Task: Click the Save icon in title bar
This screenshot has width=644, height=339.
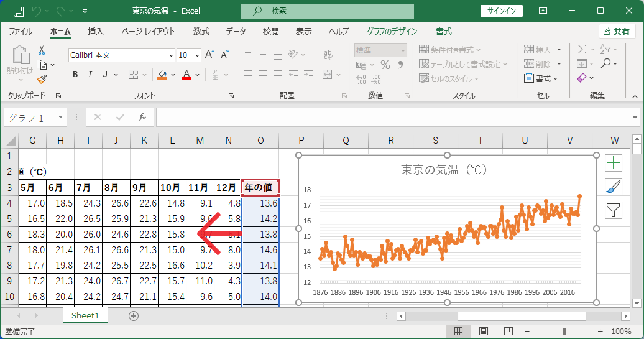Action: tap(19, 11)
